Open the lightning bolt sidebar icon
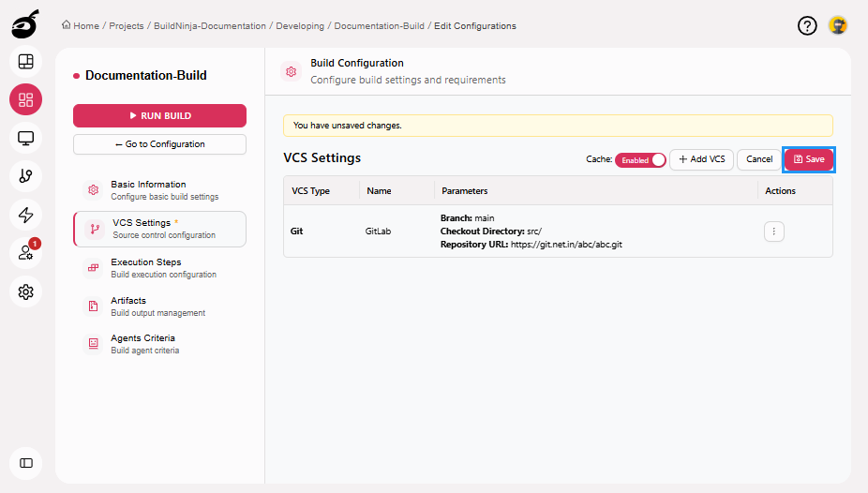 click(x=26, y=215)
